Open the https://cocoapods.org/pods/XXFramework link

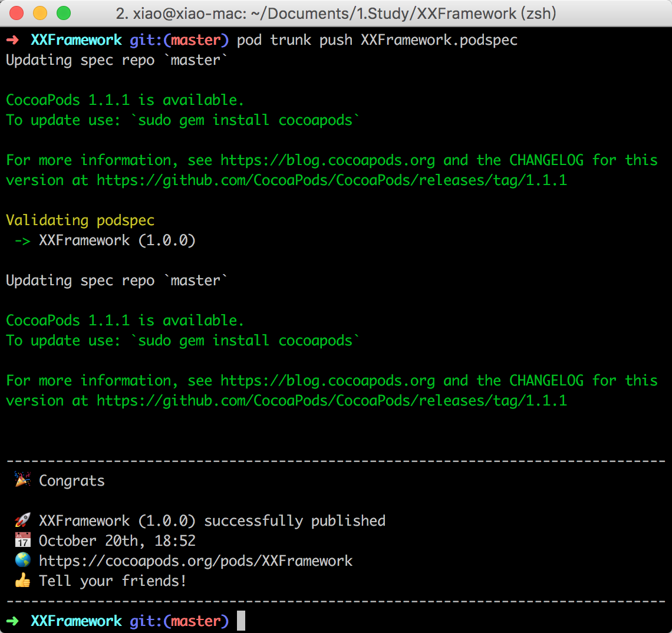[196, 561]
